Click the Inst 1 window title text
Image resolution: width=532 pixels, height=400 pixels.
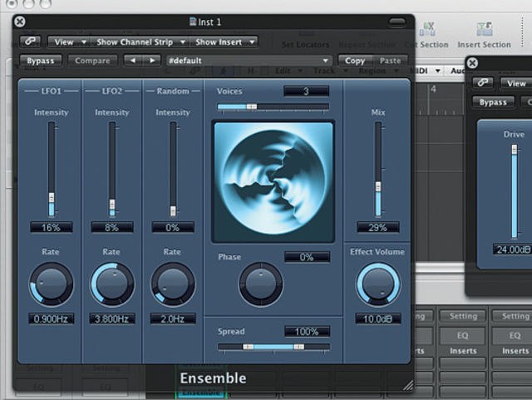pos(209,22)
